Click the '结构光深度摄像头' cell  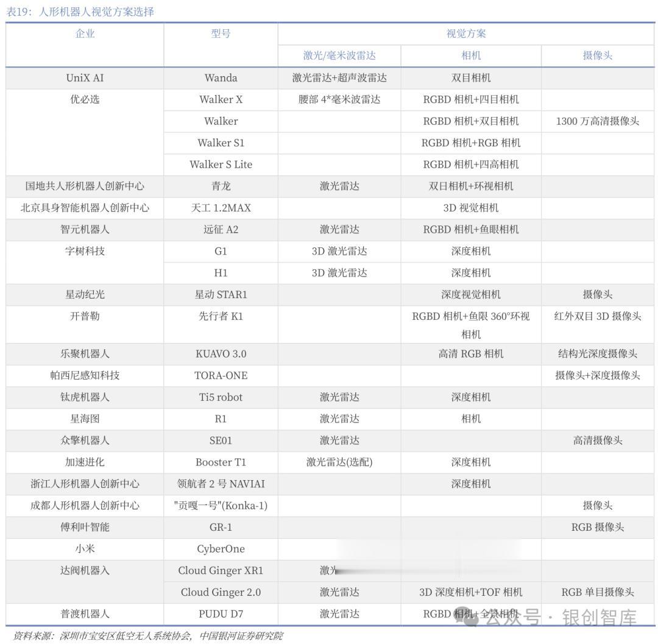point(598,354)
